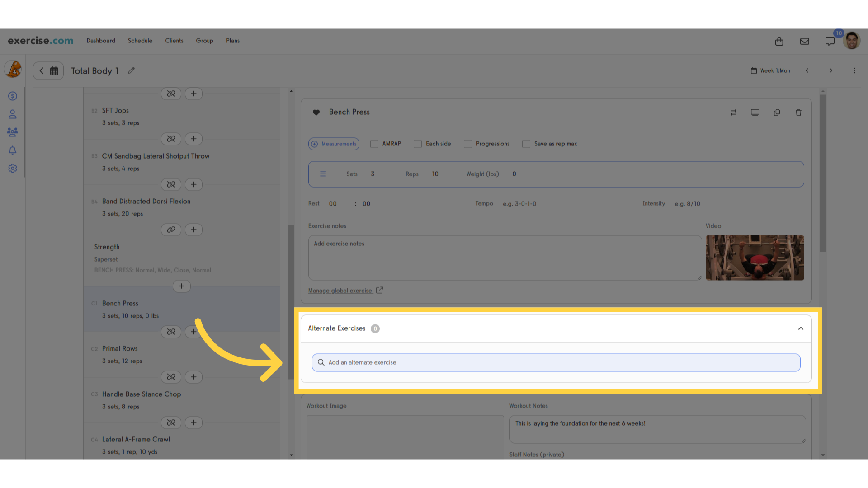Link button below Band Distracted Dorsi Flexion
The height and width of the screenshot is (488, 868).
click(171, 230)
